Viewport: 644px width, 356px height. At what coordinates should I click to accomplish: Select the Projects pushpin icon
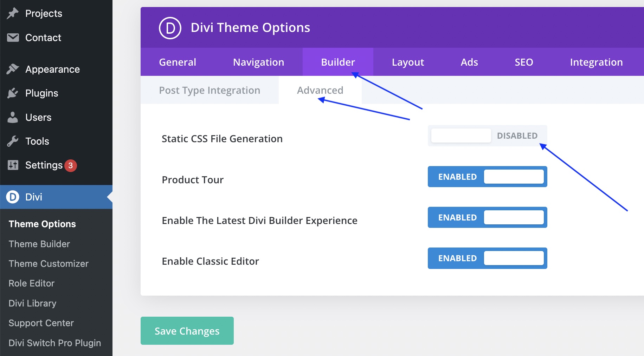[x=13, y=13]
